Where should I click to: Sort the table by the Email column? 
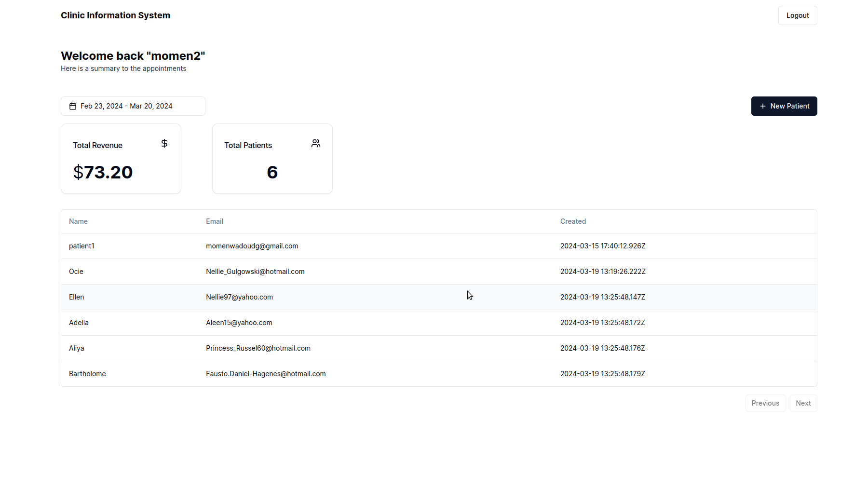click(x=214, y=221)
